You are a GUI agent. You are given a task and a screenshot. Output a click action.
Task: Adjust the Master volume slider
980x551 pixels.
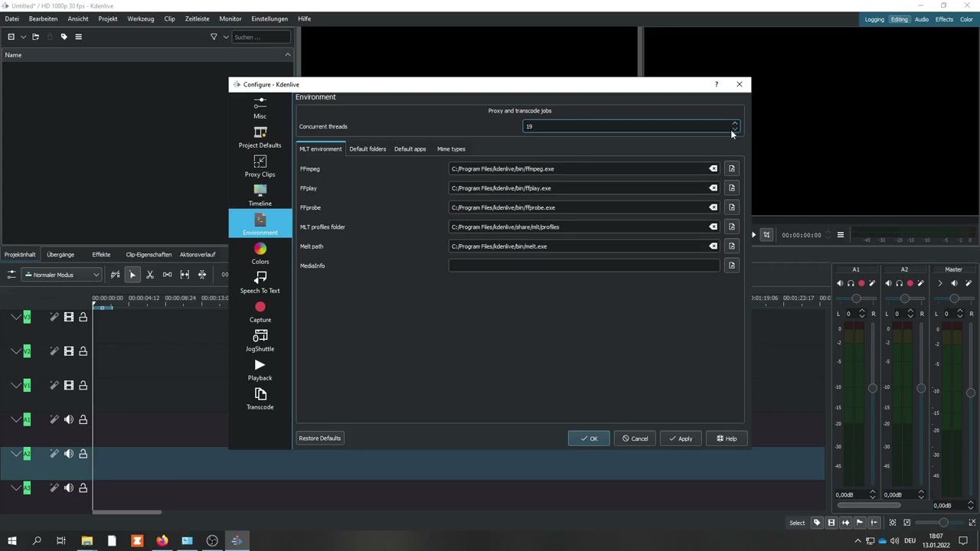(x=970, y=393)
